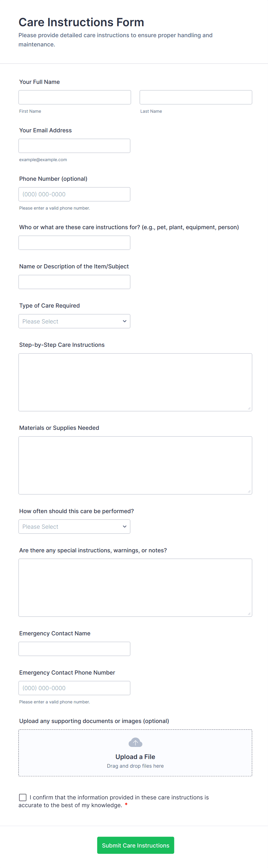Expand the care frequency dropdown
This screenshot has width=268, height=868.
coord(74,526)
